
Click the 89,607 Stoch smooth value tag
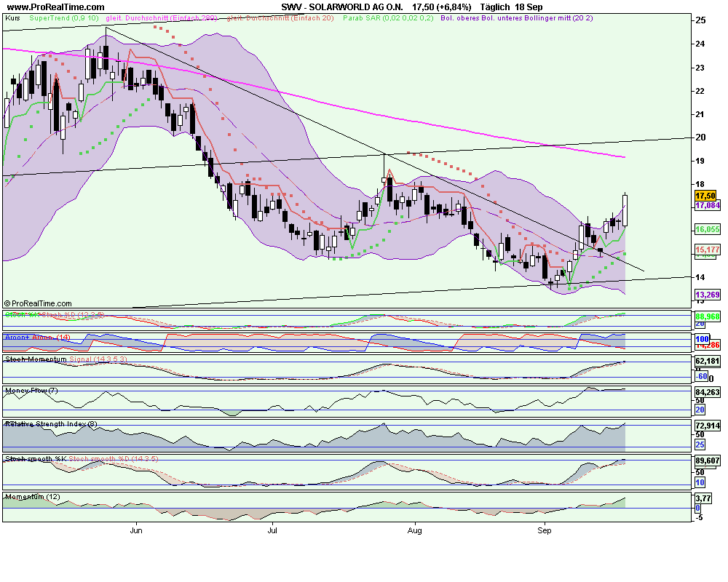click(x=707, y=461)
